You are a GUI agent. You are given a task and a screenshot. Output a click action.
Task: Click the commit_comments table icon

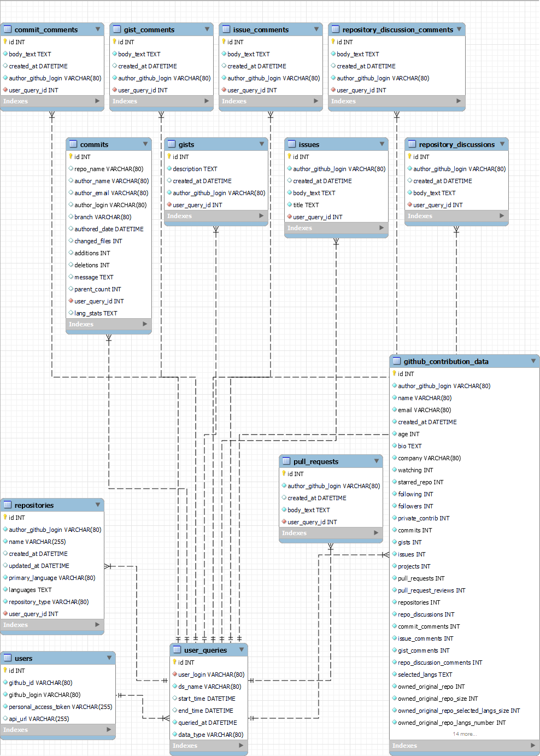point(8,30)
